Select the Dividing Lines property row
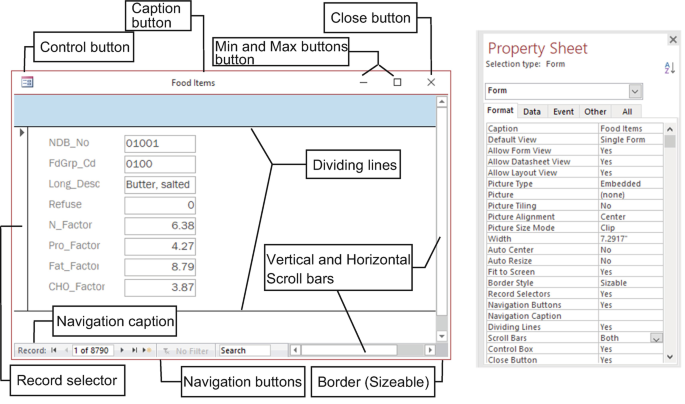This screenshot has width=685, height=404. point(574,327)
